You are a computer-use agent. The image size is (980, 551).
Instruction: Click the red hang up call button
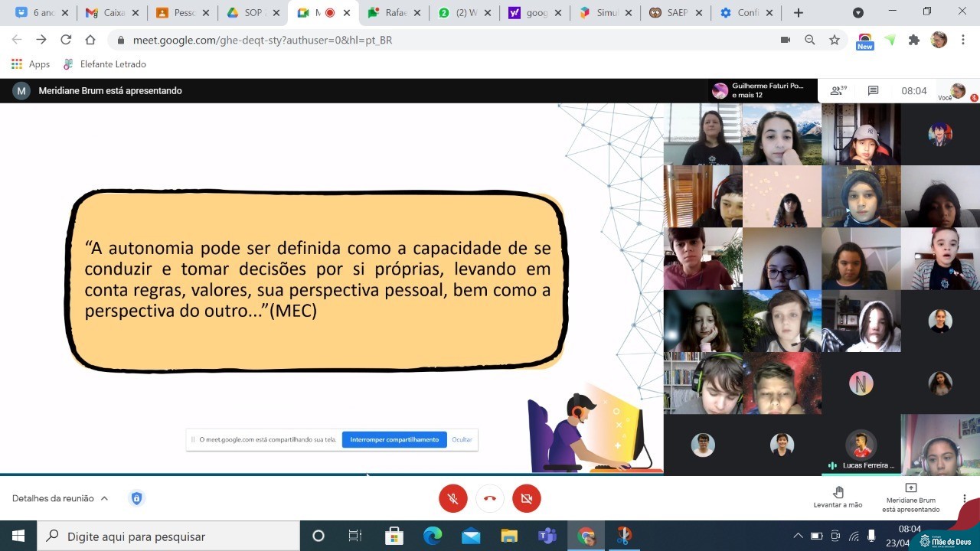(x=490, y=498)
